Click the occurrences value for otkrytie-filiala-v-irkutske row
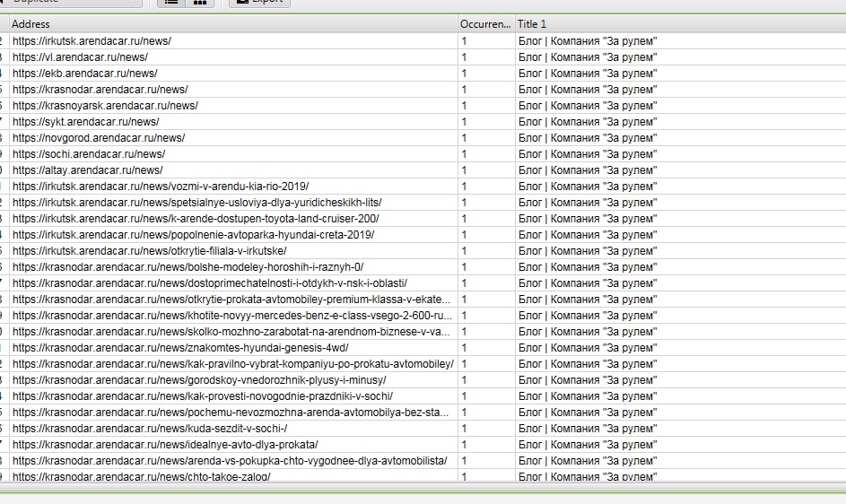This screenshot has width=846, height=504. [x=464, y=251]
